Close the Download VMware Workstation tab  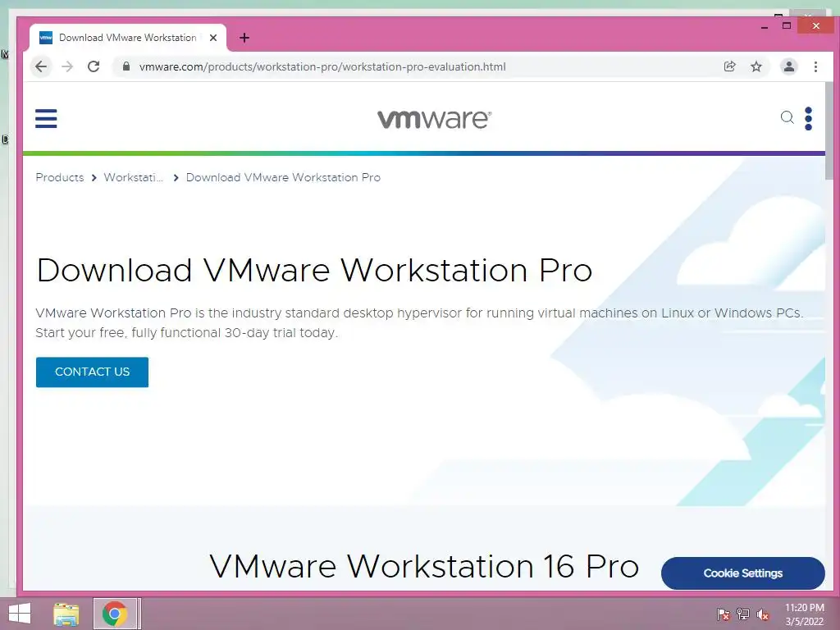click(x=212, y=38)
